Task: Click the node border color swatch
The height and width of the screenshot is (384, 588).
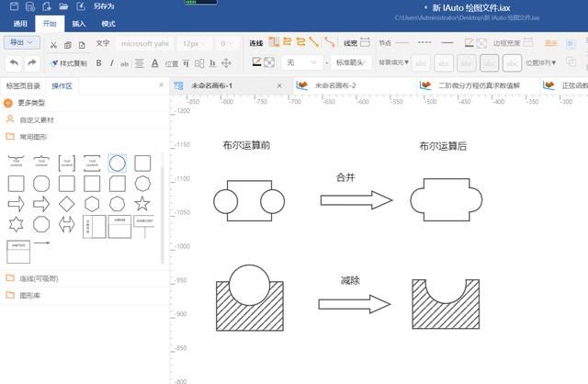Action: point(469,42)
